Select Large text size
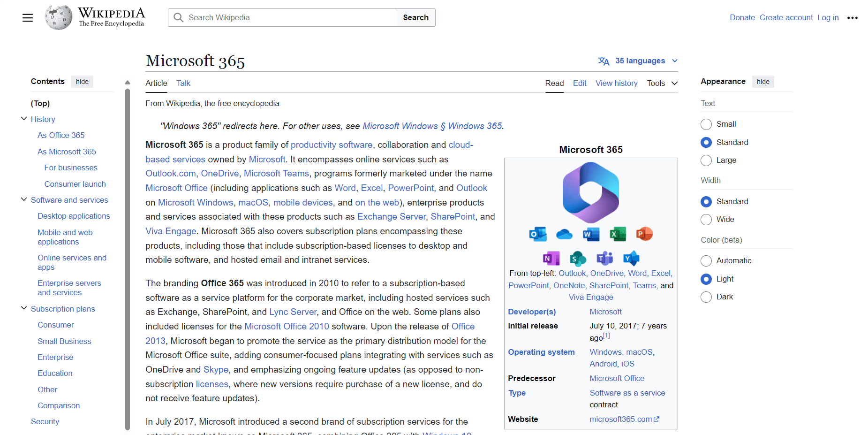The height and width of the screenshot is (435, 868). click(x=706, y=160)
